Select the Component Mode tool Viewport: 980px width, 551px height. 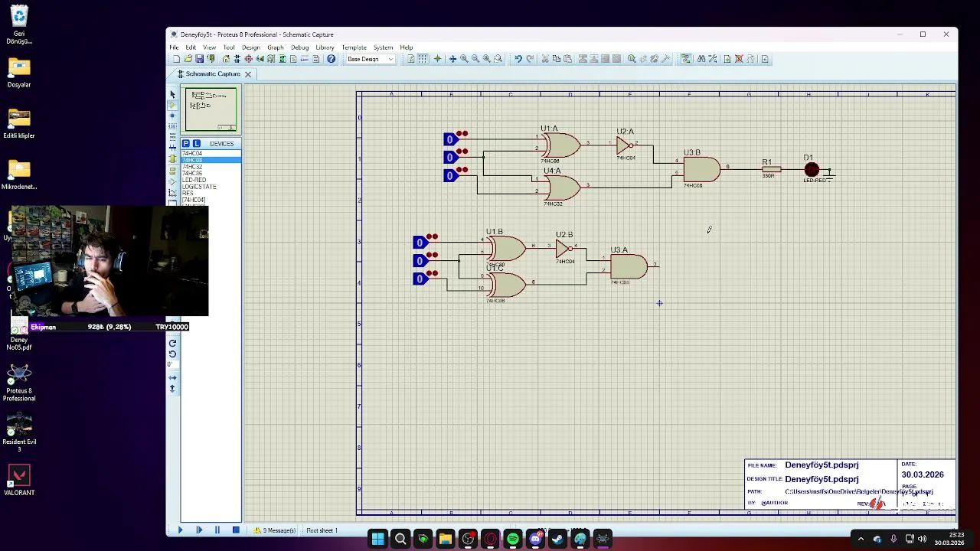click(x=172, y=105)
